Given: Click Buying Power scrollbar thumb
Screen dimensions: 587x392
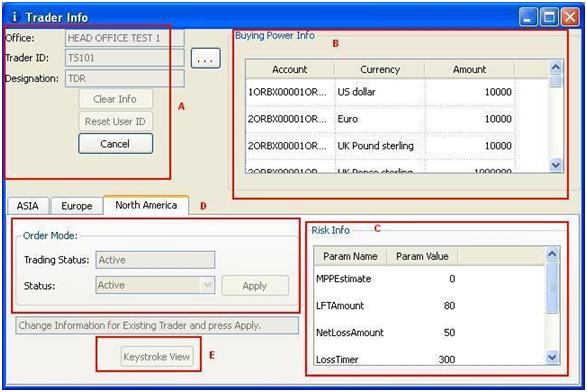Looking at the screenshot, I should pyautogui.click(x=556, y=81).
